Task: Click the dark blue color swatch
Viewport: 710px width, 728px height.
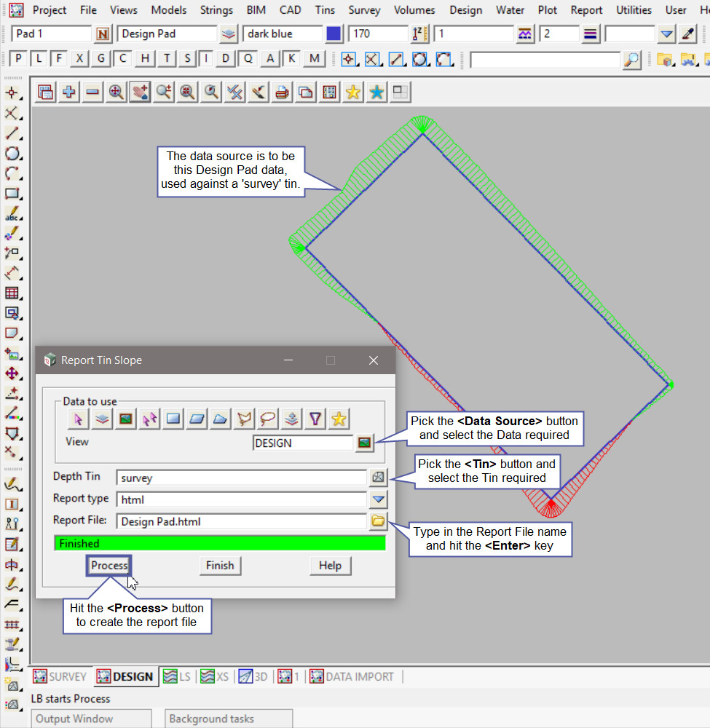Action: click(x=334, y=34)
